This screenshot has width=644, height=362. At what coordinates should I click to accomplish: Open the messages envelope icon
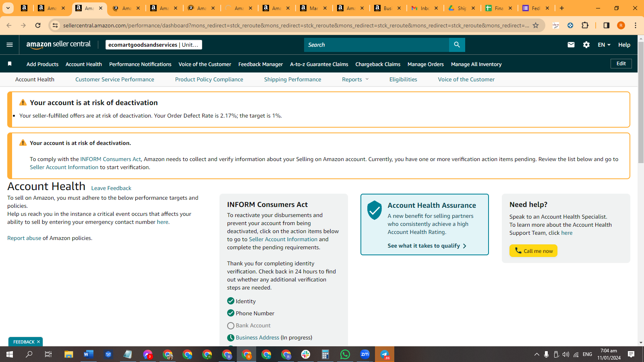571,45
